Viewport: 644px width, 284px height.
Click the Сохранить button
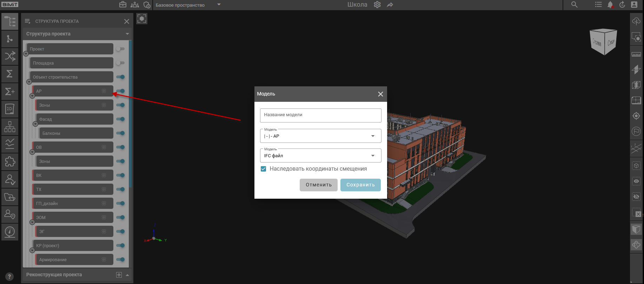pyautogui.click(x=360, y=185)
